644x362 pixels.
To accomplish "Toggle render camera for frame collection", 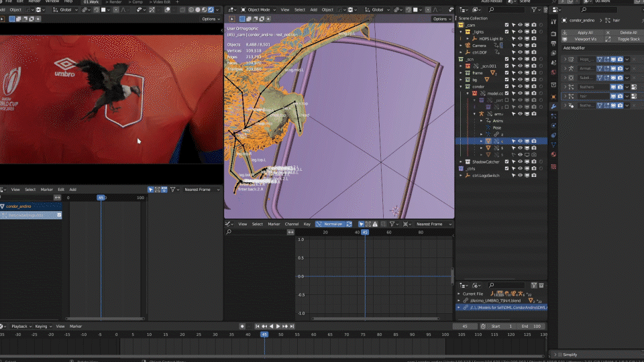I will tap(534, 72).
